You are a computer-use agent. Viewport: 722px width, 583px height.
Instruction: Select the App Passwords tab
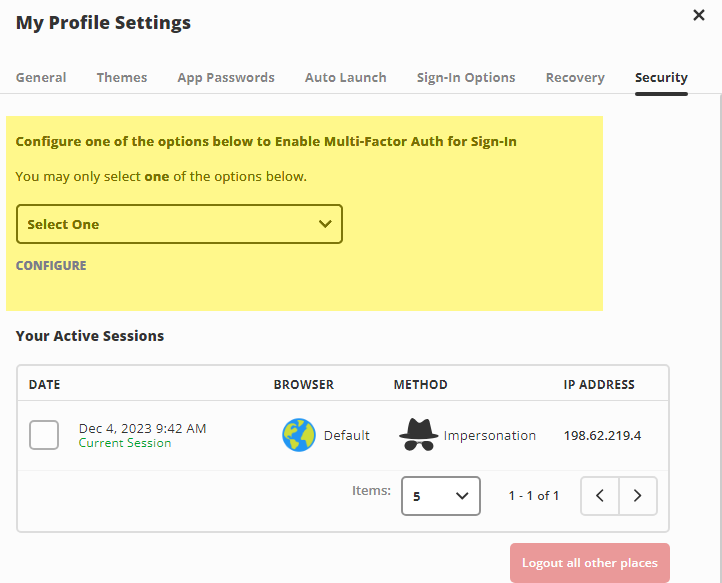pos(226,77)
